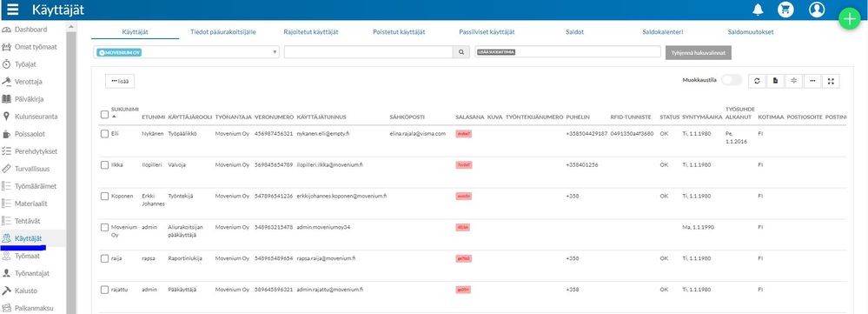Select the checkbox for Ilkka row
868x314 pixels.
104,165
